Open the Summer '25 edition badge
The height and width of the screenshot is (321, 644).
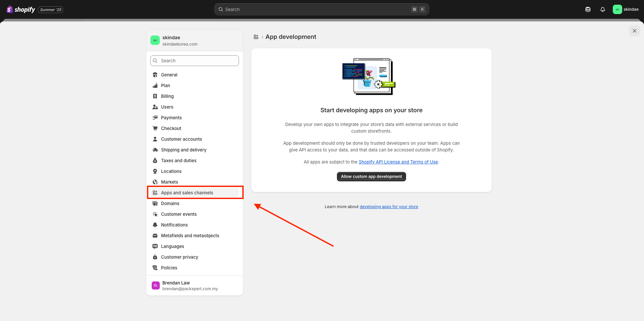51,10
